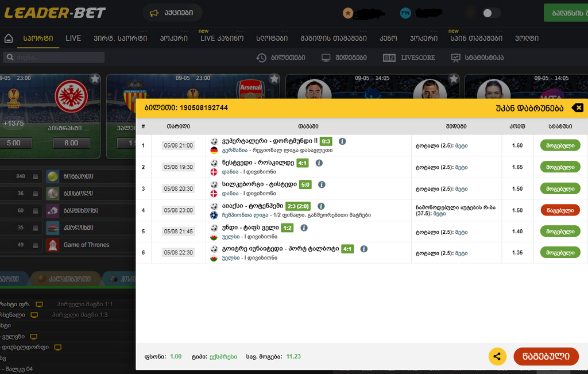Open info icon for უნდი match
Screen dimensions: 588x374
click(x=304, y=228)
